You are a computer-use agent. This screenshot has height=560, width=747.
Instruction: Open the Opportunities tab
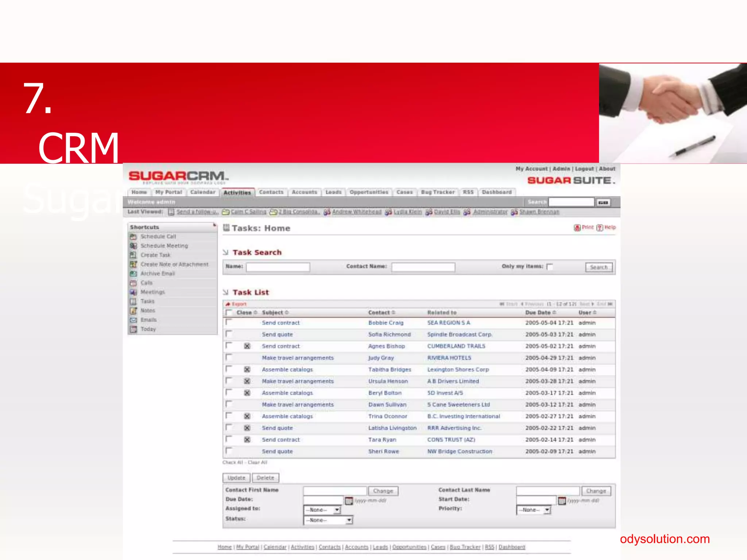pyautogui.click(x=369, y=192)
